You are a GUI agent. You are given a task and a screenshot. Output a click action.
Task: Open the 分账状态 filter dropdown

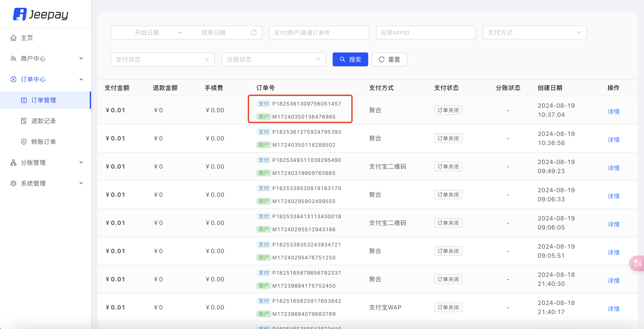coord(273,59)
